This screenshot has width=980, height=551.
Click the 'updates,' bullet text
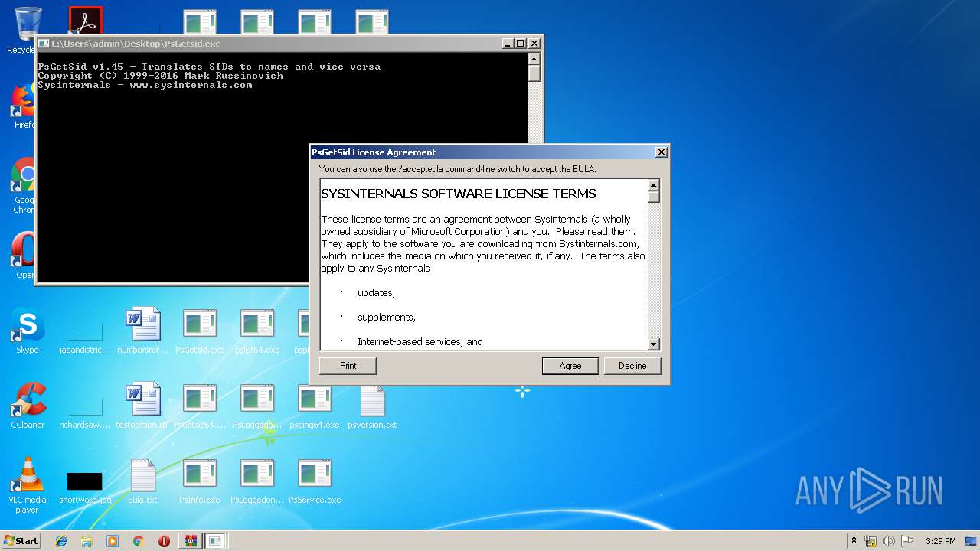tap(376, 293)
